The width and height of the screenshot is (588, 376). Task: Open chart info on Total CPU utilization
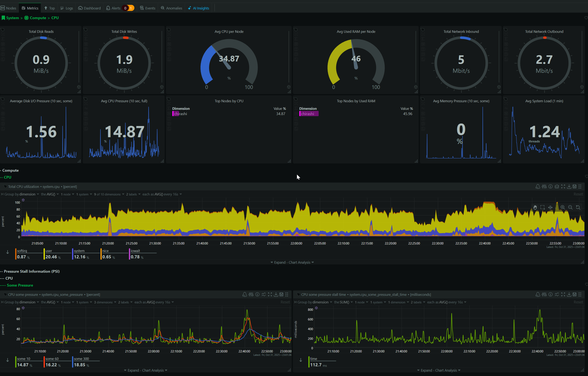coord(550,187)
